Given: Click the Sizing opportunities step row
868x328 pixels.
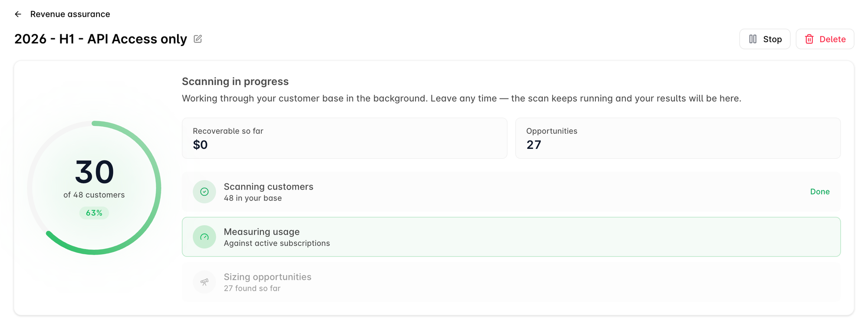Looking at the screenshot, I should tap(511, 282).
